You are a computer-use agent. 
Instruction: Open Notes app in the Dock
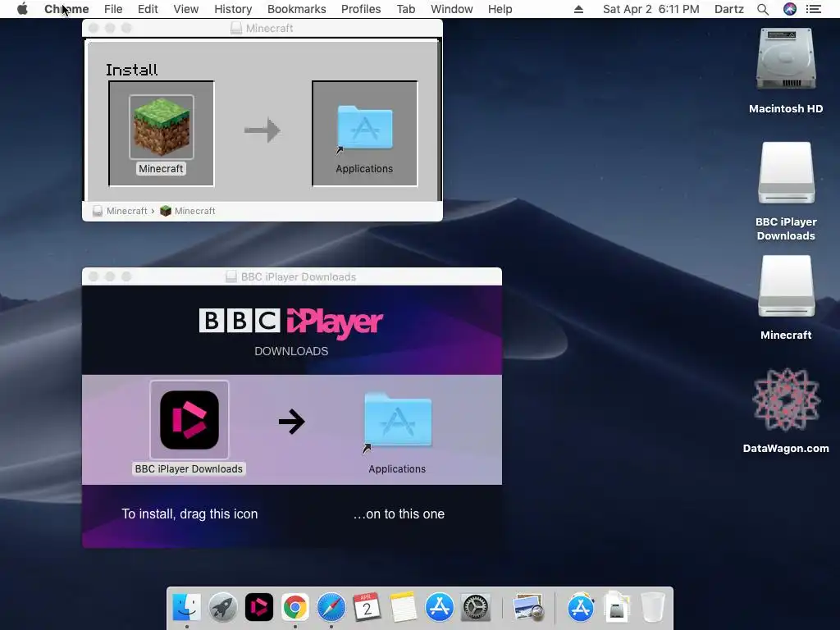click(403, 608)
